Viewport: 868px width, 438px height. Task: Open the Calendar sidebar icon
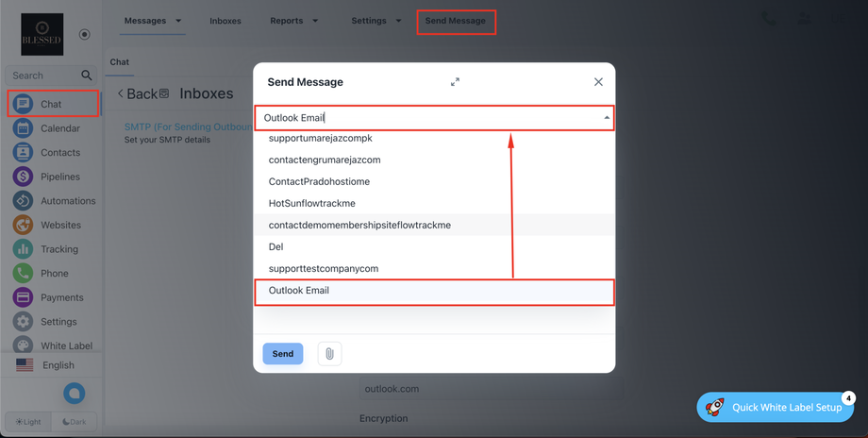coord(24,128)
